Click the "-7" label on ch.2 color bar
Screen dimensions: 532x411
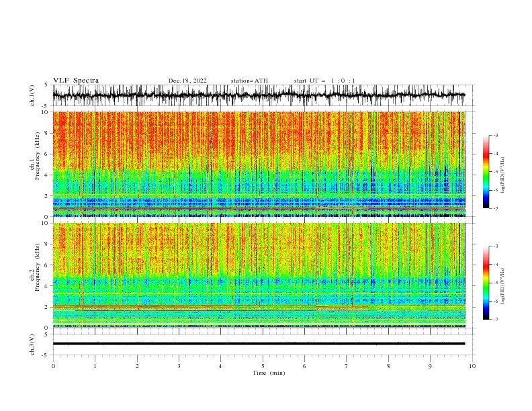coord(495,320)
